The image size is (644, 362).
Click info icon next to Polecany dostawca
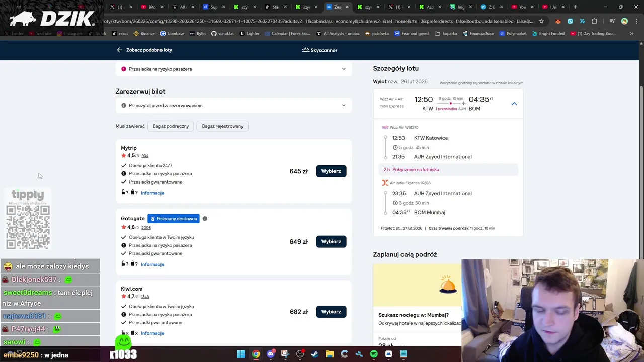(x=205, y=219)
